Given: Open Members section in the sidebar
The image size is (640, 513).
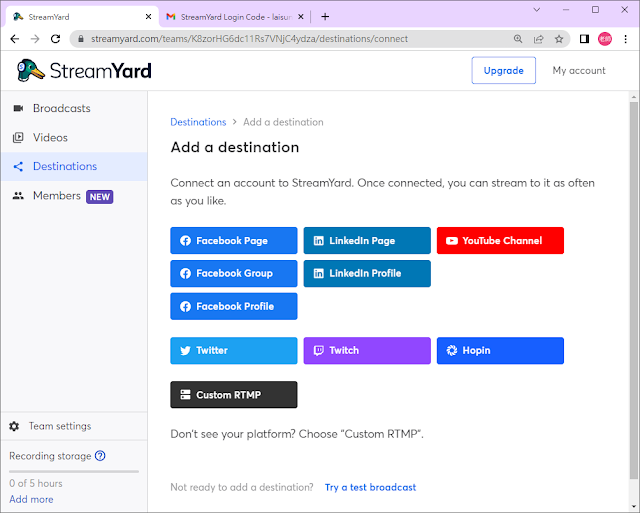Looking at the screenshot, I should click(x=74, y=196).
